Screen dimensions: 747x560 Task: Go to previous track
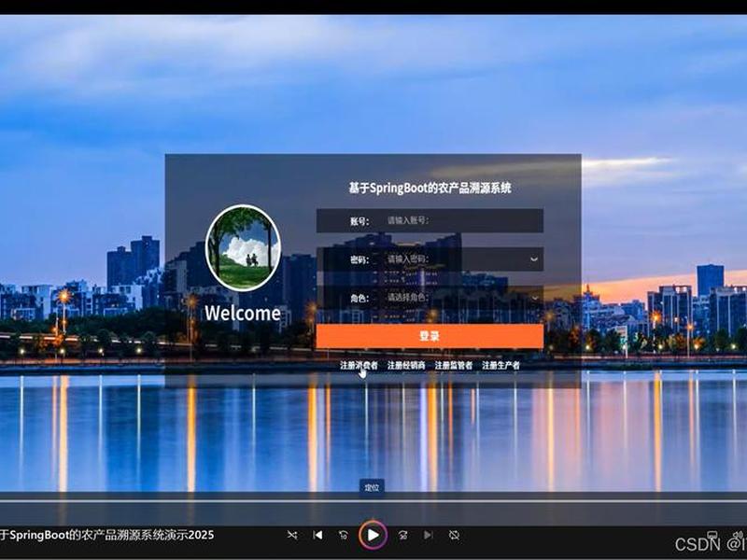317,535
